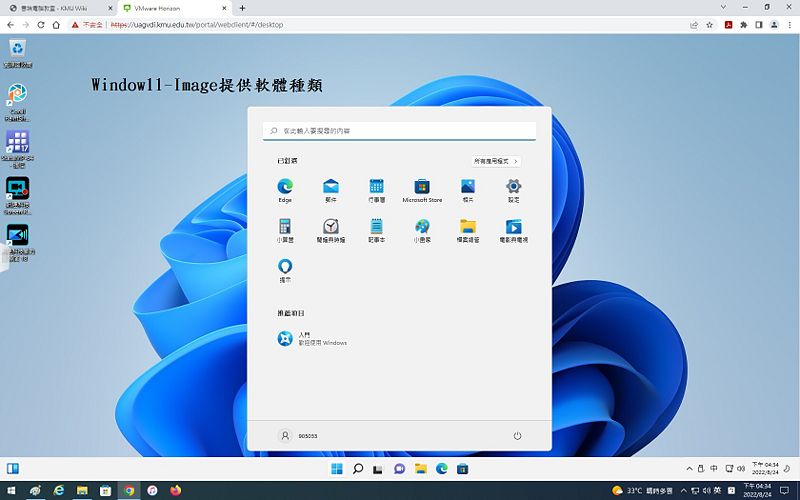
Task: Open the Recycle Bin desktop icon
Action: (18, 54)
